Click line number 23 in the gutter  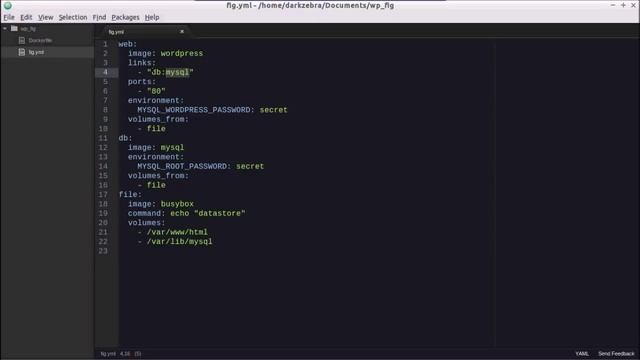103,251
